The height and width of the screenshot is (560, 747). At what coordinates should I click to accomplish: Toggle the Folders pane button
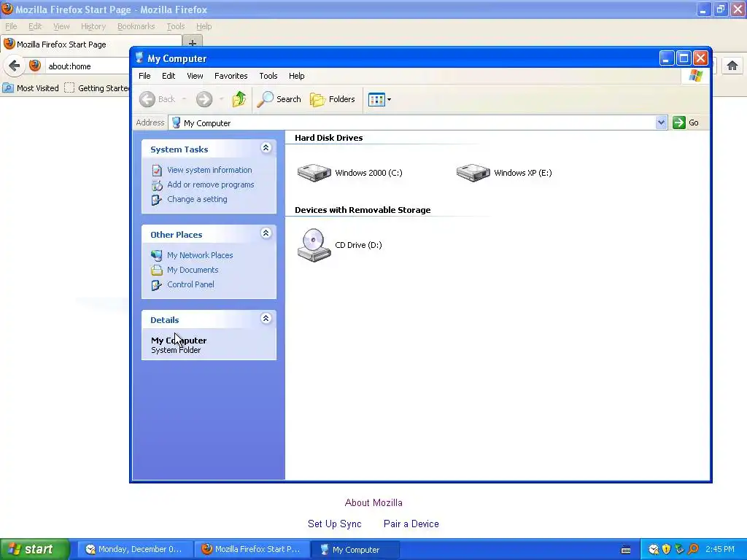pyautogui.click(x=333, y=99)
